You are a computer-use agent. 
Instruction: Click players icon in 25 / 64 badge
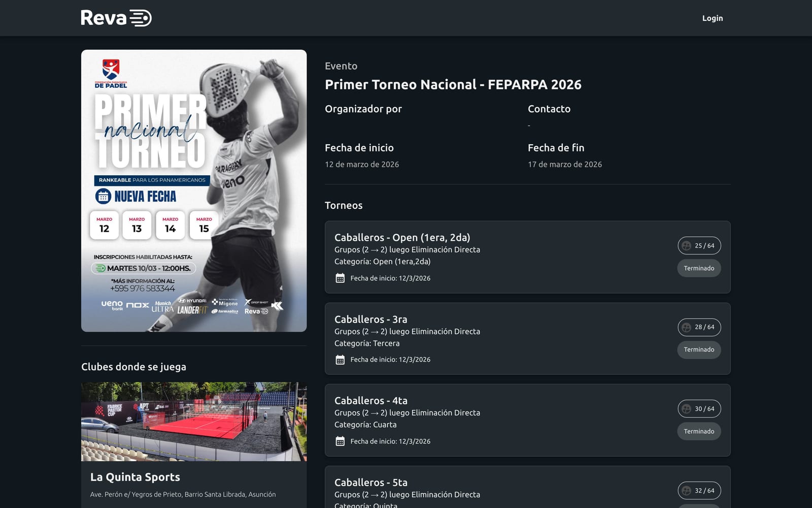coord(686,246)
